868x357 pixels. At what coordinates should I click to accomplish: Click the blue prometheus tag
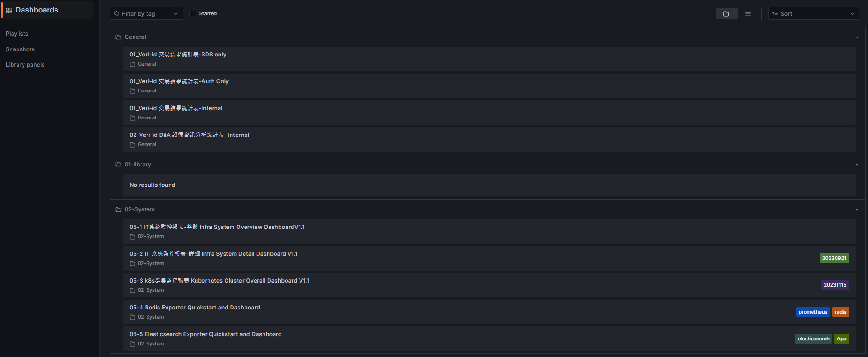pos(813,312)
